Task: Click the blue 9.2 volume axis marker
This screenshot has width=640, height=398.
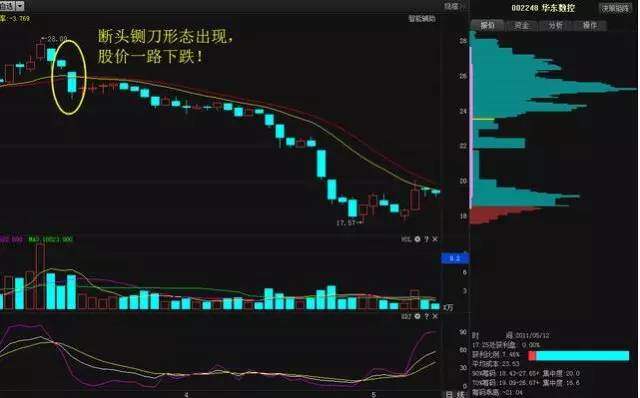Action: coord(455,258)
